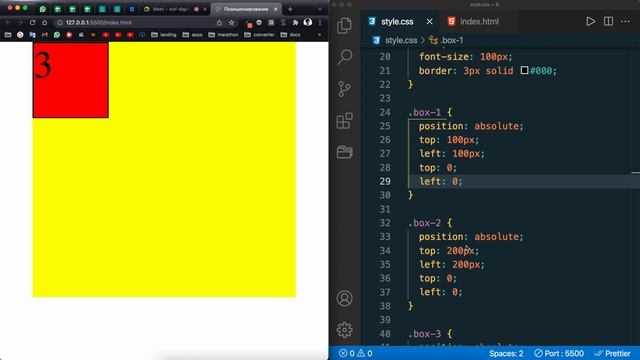Screen dimensions: 640x360
Task: Go to the browser home page
Action: point(44,23)
